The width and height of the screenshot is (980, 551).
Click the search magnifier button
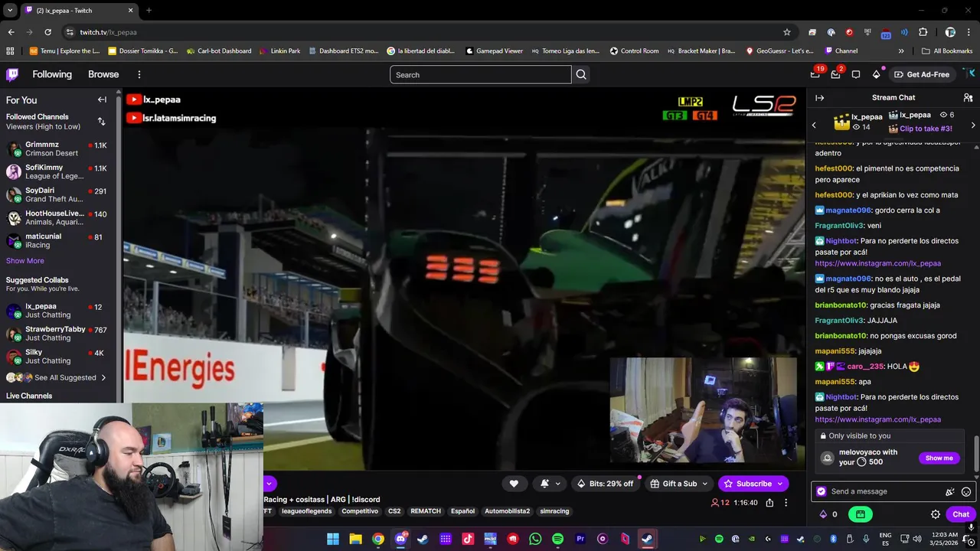pos(581,74)
